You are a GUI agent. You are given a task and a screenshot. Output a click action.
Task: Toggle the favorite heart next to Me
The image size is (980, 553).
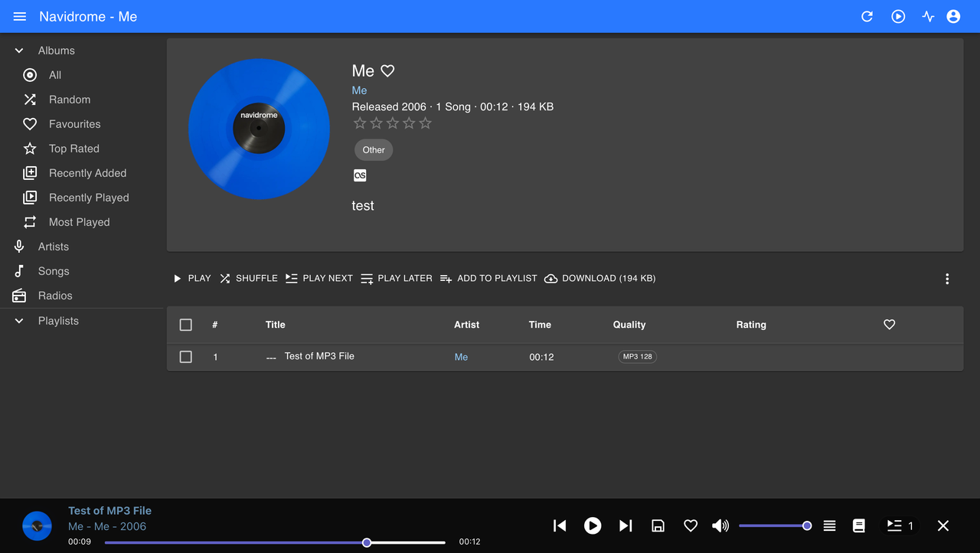click(387, 70)
